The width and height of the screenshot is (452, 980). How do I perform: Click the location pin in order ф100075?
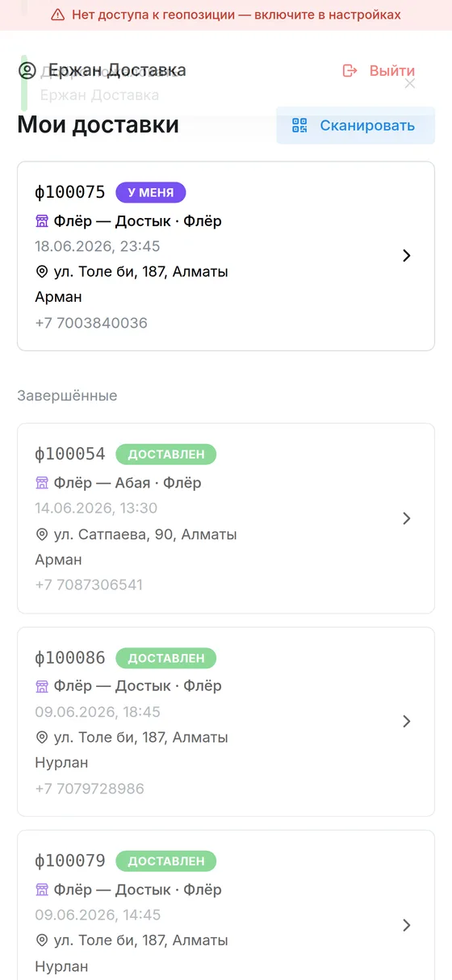42,272
